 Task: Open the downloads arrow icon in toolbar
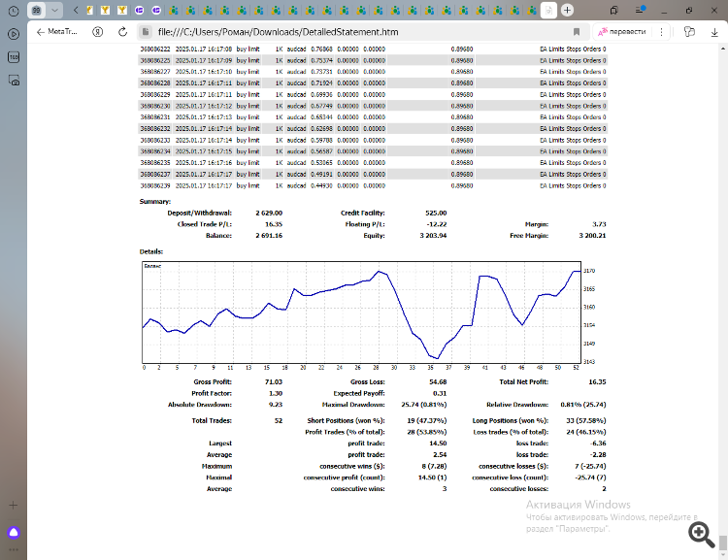(x=714, y=32)
